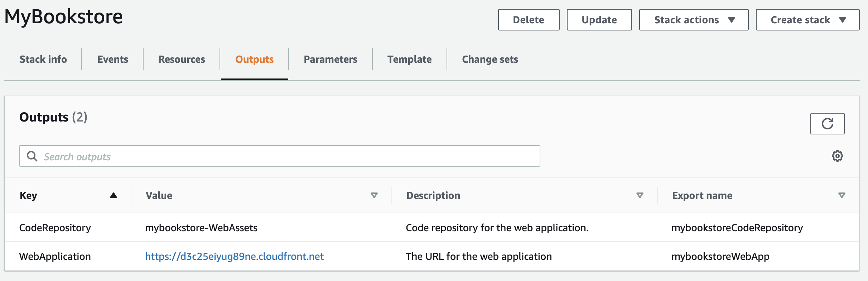Click the Update stack button
The image size is (868, 281).
click(x=599, y=20)
